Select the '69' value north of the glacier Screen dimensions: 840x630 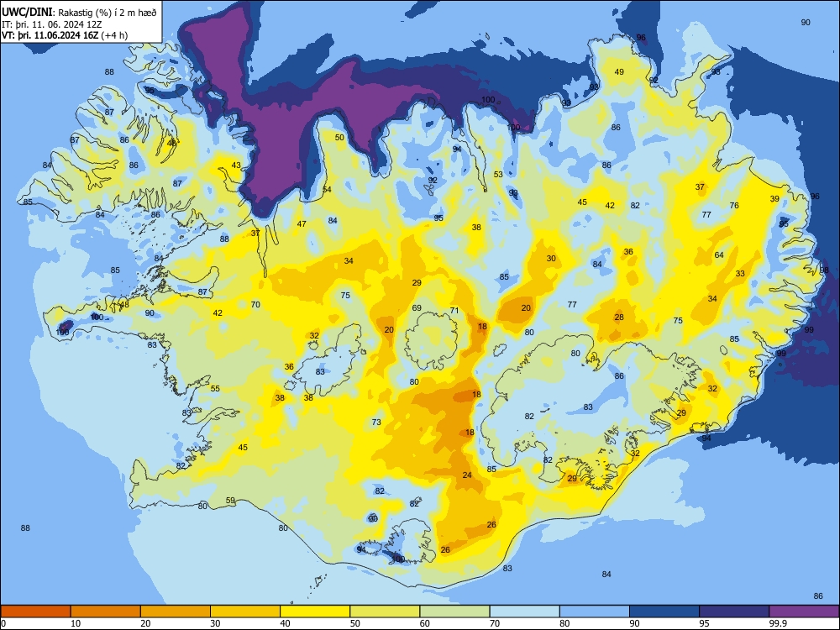pos(417,308)
